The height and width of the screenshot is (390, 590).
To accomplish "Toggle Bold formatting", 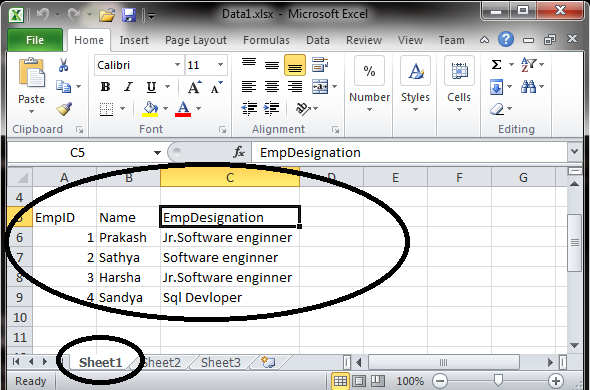I will pos(105,87).
